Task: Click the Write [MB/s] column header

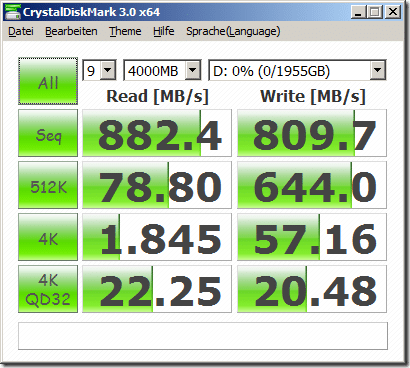Action: [313, 97]
